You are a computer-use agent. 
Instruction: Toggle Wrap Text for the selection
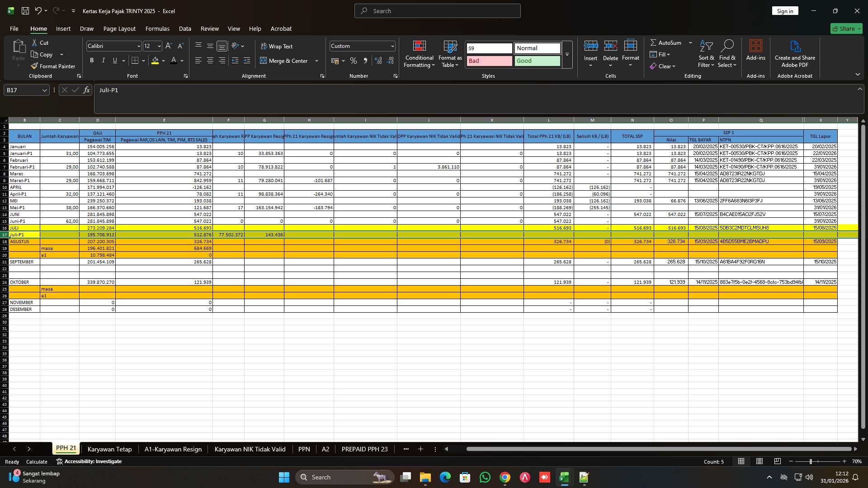coord(277,46)
